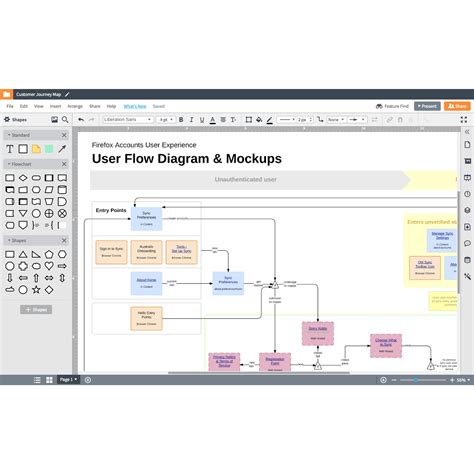Viewport: 474px width, 474px height.
Task: Close the Flowchart shapes section
Action: (64, 164)
